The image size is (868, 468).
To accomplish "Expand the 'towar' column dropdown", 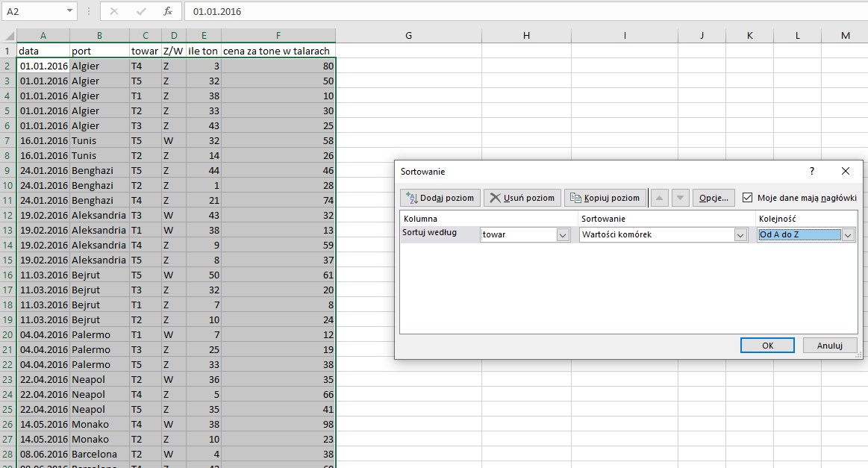I will click(563, 235).
